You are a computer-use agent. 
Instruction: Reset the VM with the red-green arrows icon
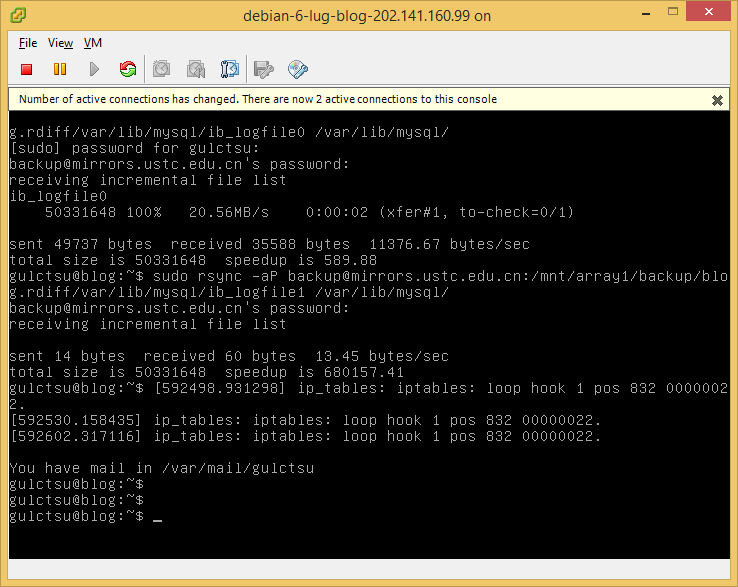pyautogui.click(x=128, y=69)
